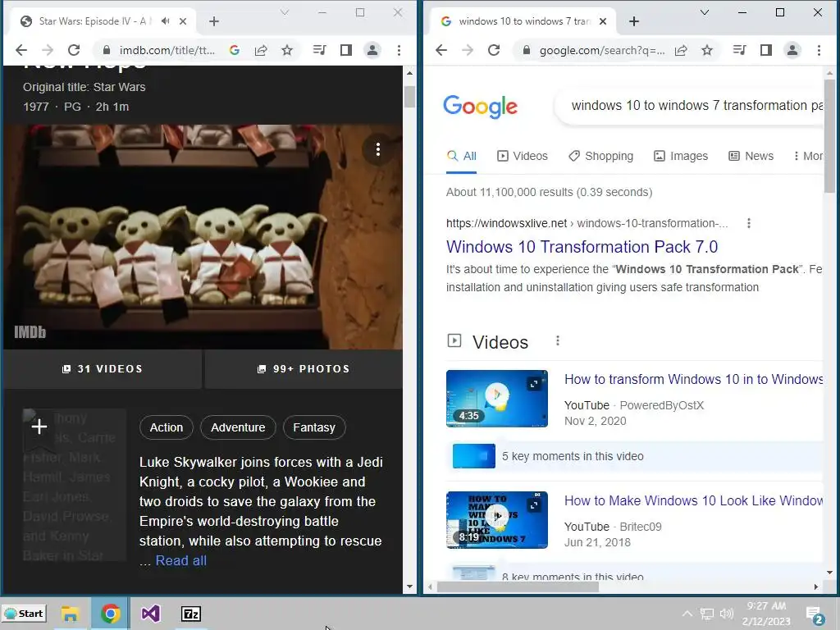The width and height of the screenshot is (840, 630).
Task: Open Windows 10 Transformation Pack 7.0 result
Action: pos(582,247)
